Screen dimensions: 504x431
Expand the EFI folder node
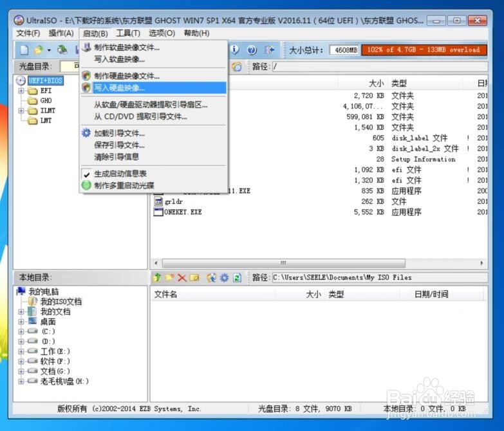tap(21, 91)
